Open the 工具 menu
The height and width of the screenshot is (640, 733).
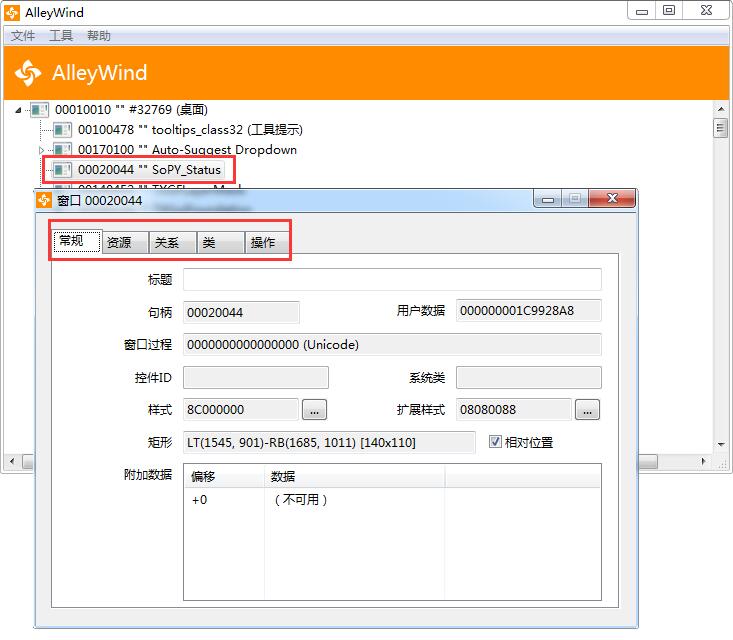[61, 36]
